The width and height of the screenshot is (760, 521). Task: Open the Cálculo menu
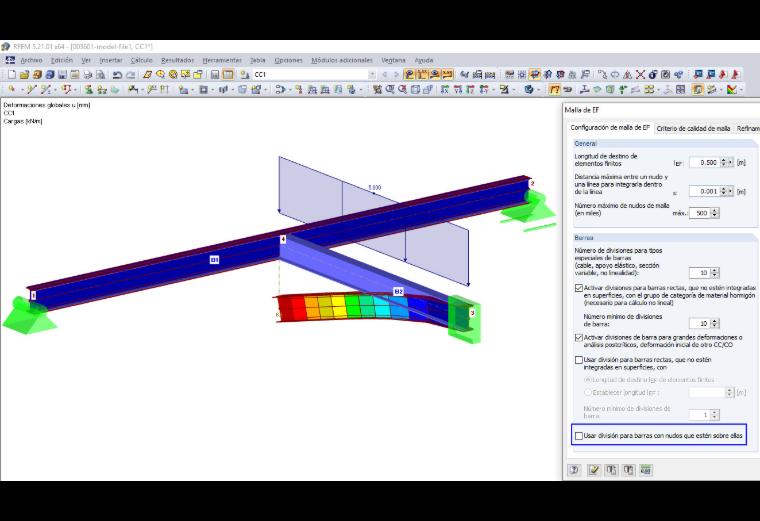pos(141,60)
